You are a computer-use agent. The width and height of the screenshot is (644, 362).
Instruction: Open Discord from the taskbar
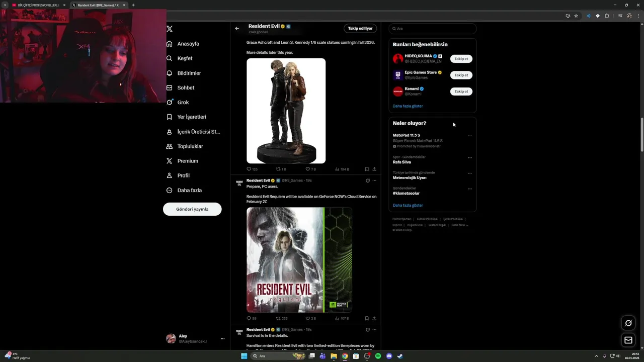(389, 356)
